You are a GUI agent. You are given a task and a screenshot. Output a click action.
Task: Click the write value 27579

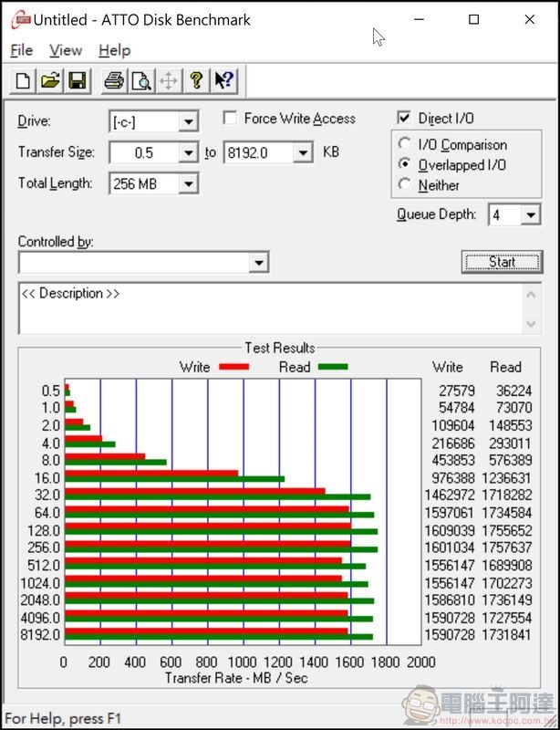[457, 391]
